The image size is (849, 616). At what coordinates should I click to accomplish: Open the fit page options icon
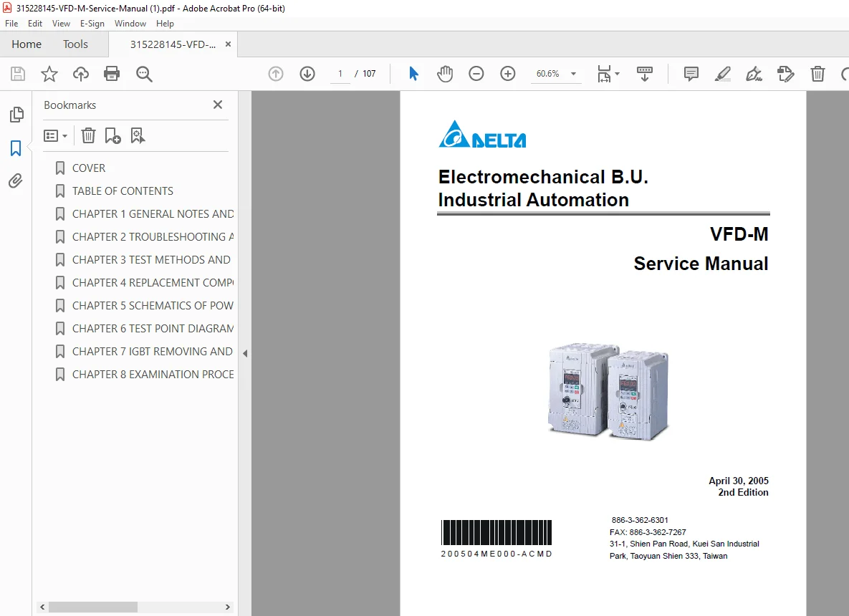pos(608,74)
